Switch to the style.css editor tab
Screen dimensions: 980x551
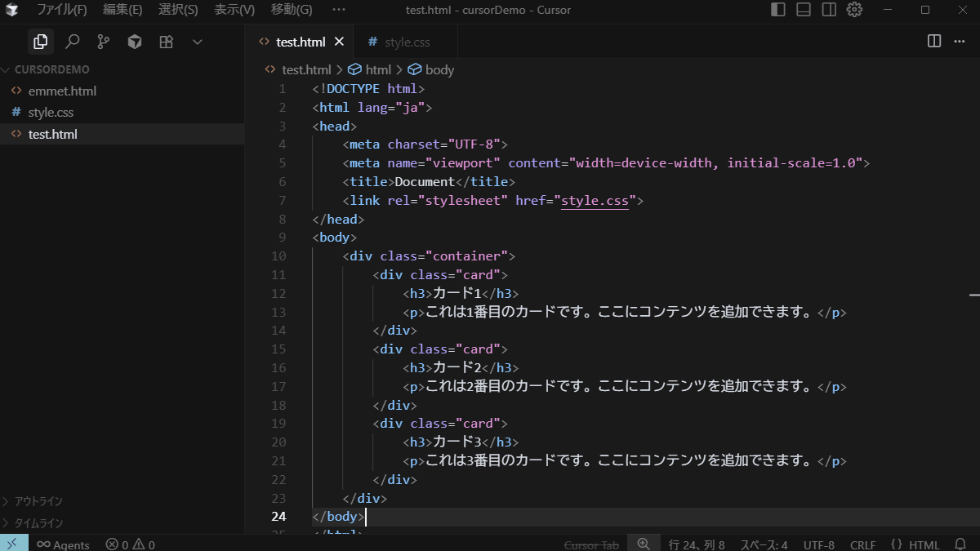(405, 42)
